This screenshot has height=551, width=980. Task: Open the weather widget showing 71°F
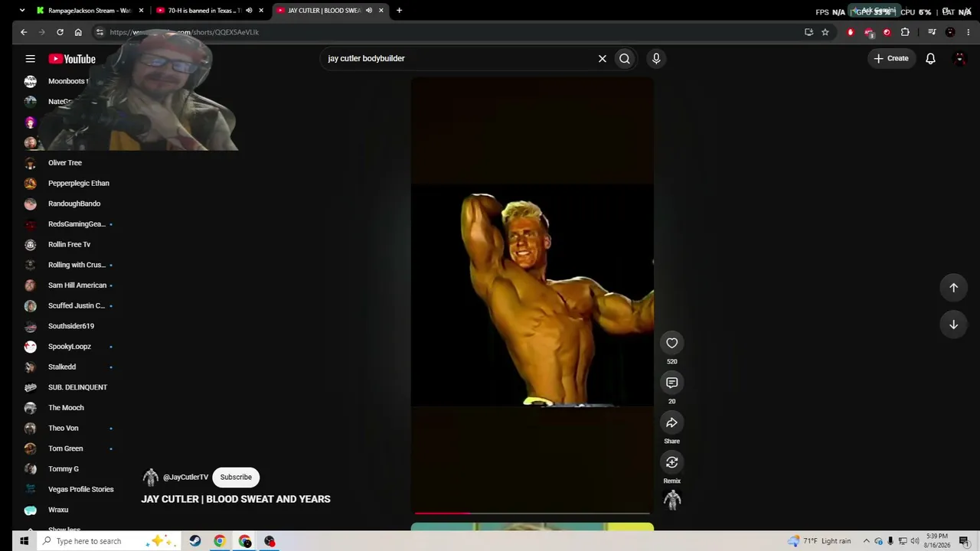819,541
